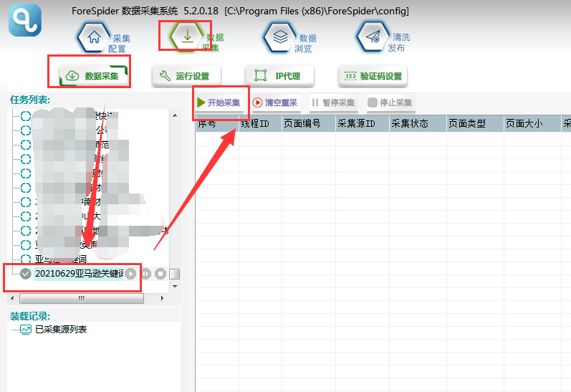Open the 采集配置 home hexagon icon

pyautogui.click(x=94, y=37)
